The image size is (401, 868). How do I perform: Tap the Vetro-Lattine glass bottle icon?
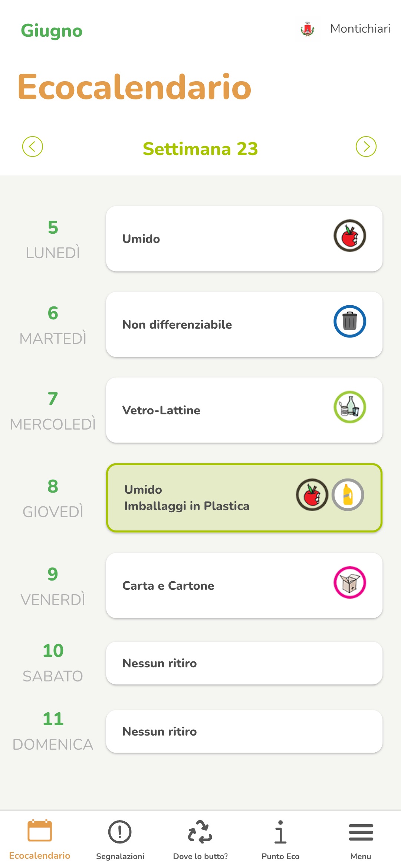[349, 407]
